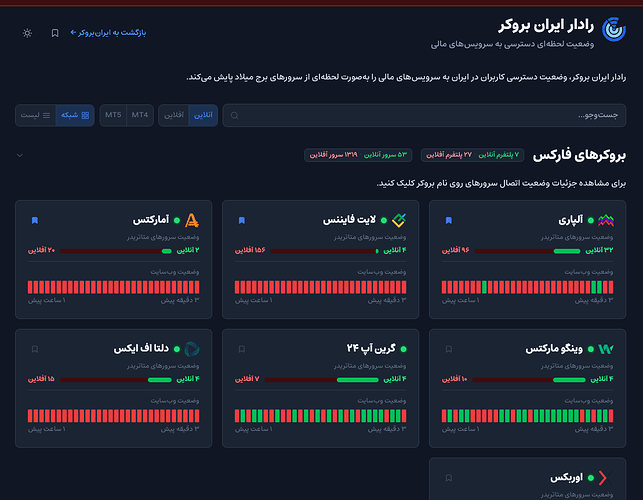Click the servers online/offline status badge
The image size is (643, 500).
click(x=358, y=155)
